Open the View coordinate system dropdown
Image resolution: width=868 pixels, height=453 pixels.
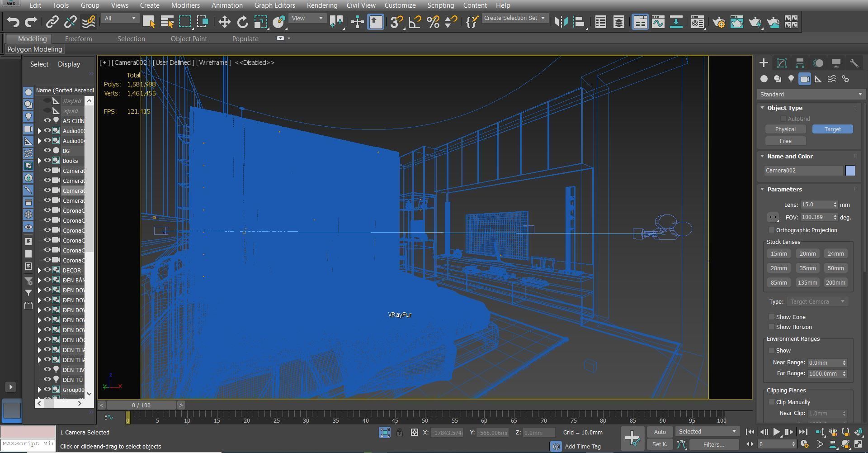pos(307,19)
